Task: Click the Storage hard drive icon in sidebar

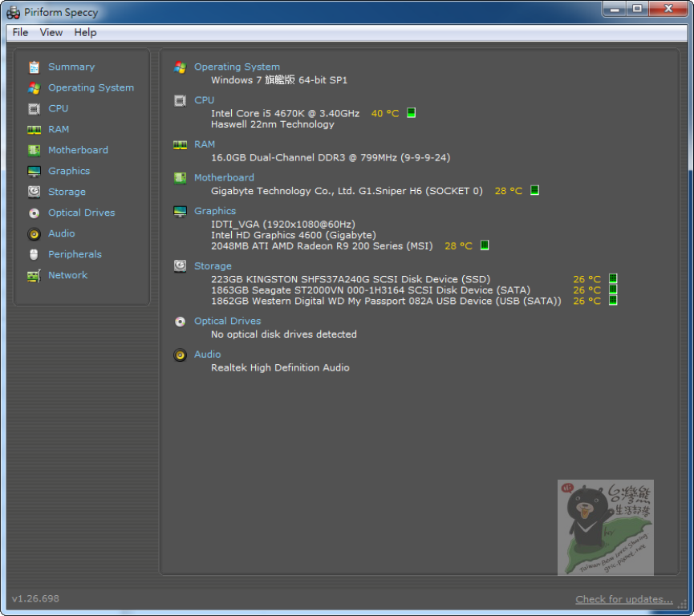Action: 34,192
